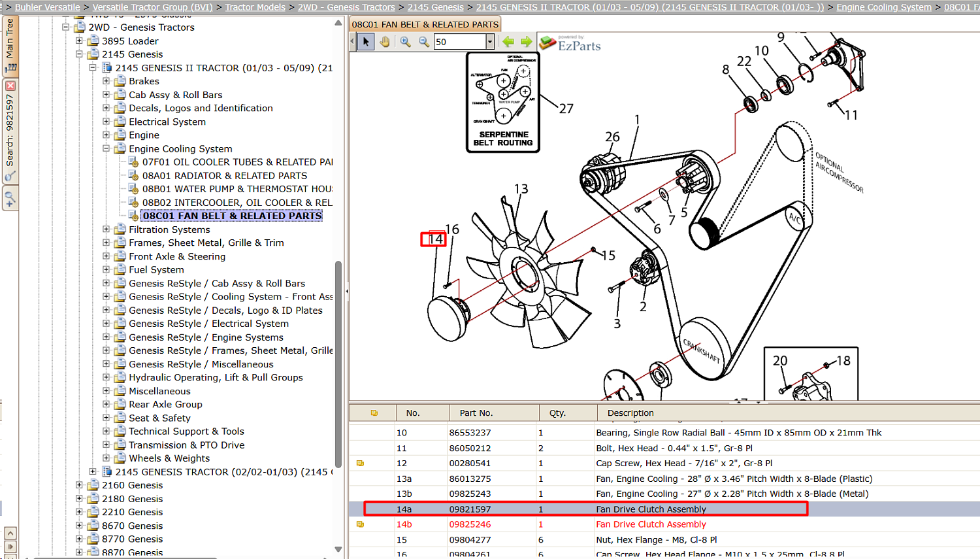Expand the Brakes folder
The image size is (980, 559).
coord(106,81)
